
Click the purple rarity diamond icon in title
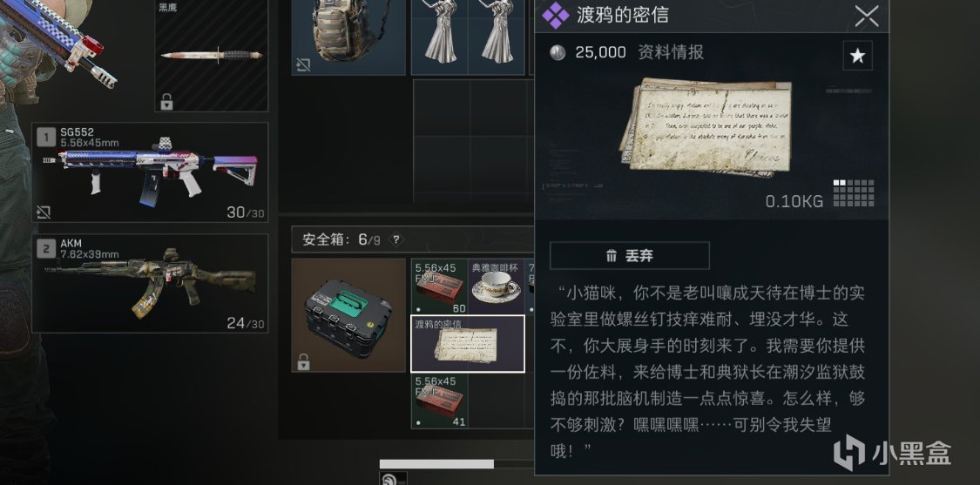[555, 16]
